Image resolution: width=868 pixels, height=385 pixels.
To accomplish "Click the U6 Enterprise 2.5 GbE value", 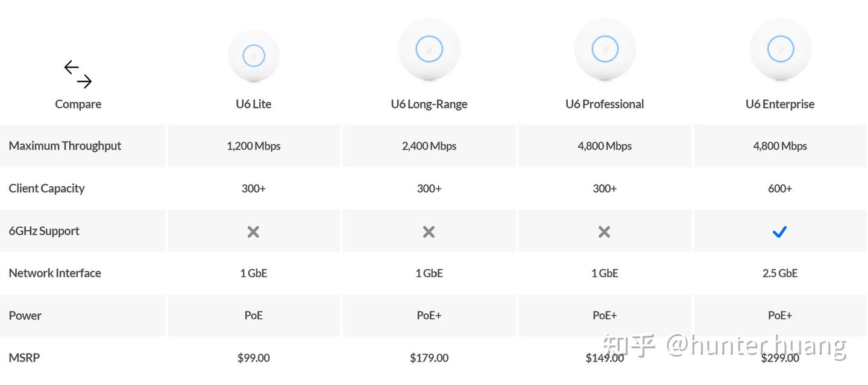I will 780,273.
